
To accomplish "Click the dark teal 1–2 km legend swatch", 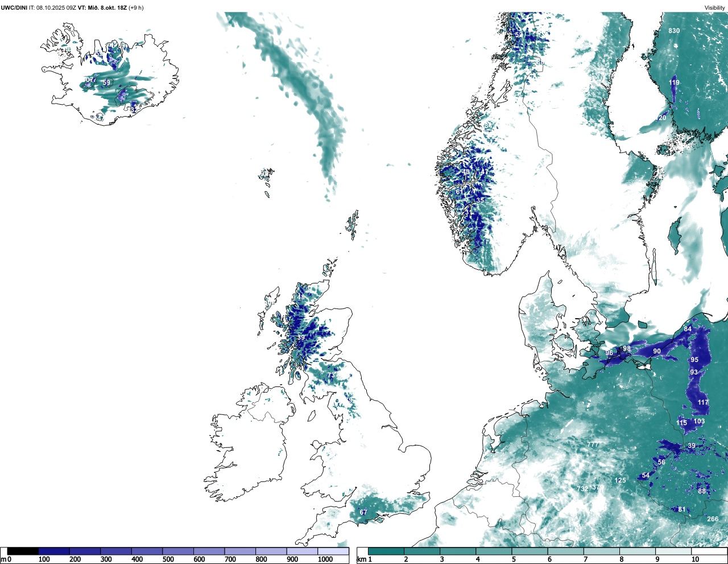I will pyautogui.click(x=386, y=551).
